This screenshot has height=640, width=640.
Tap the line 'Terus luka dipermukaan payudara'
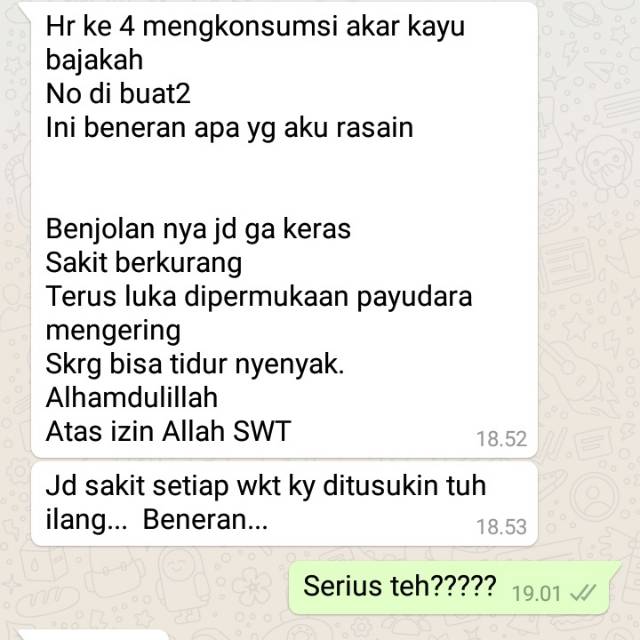click(x=259, y=297)
